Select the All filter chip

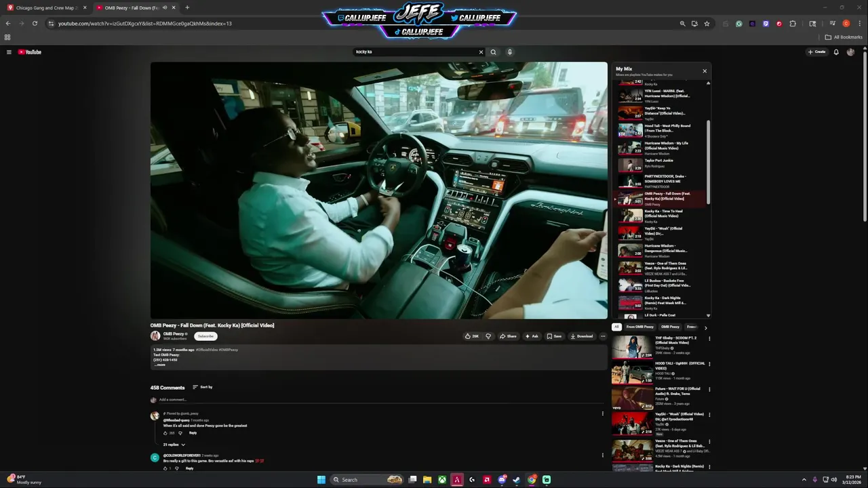click(616, 327)
